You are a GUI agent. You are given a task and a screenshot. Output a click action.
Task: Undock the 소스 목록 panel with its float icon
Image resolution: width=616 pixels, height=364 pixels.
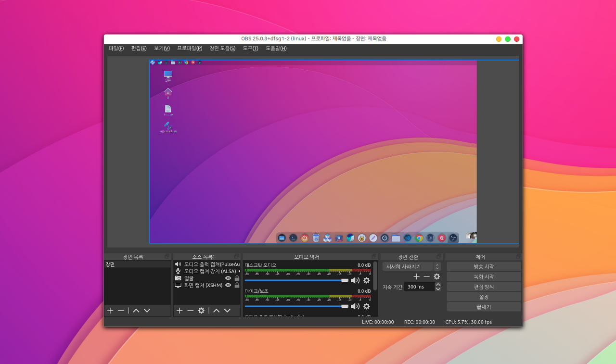(236, 256)
